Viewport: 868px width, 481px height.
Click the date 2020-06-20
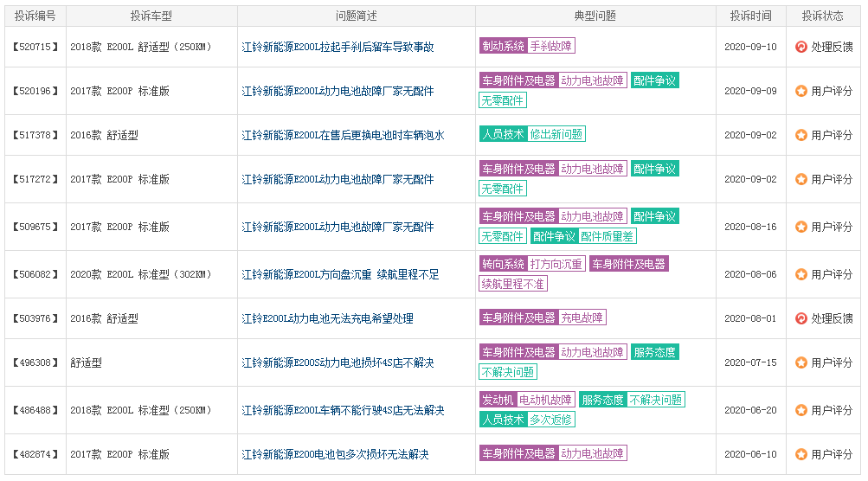[750, 410]
